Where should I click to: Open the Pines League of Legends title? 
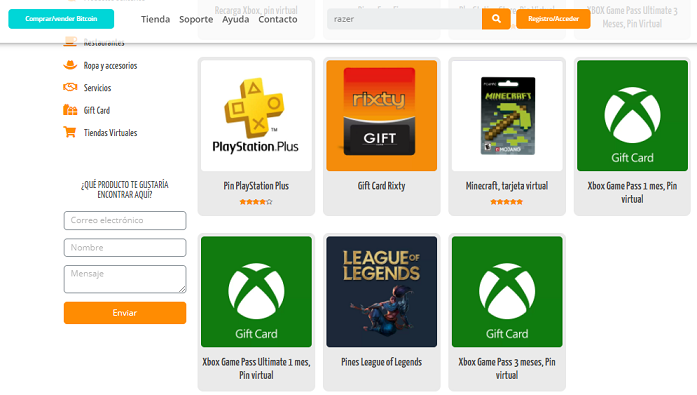381,362
